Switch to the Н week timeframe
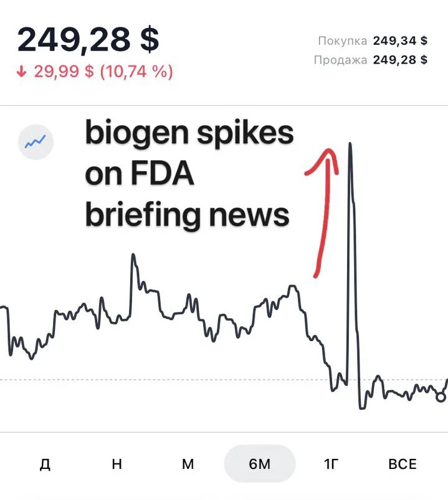Viewport: 448px width, 500px height. [x=117, y=464]
